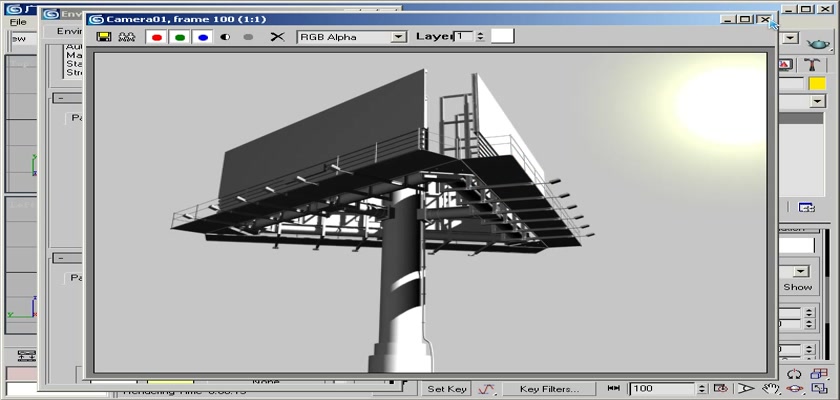Open the File menu
The width and height of the screenshot is (840, 400).
click(x=18, y=22)
